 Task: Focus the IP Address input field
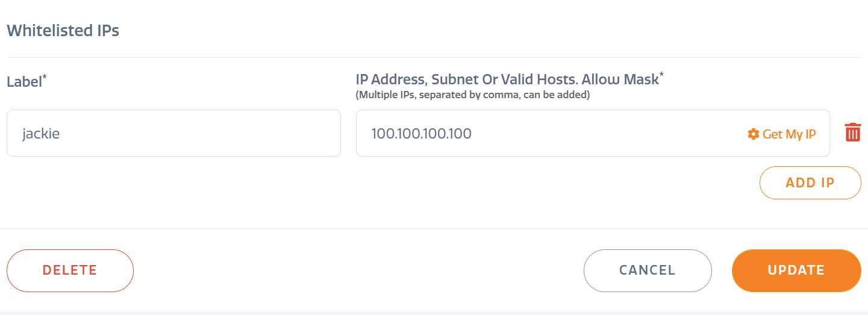click(x=593, y=133)
